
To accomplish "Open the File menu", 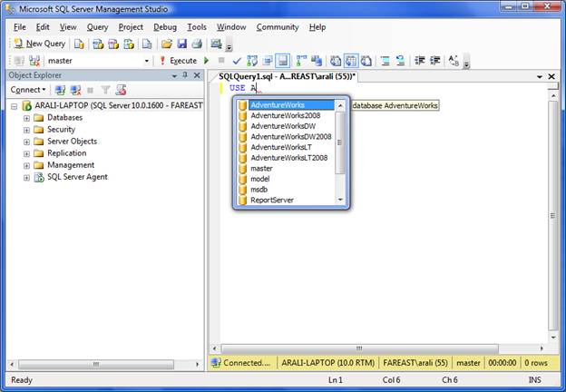I will [x=20, y=27].
